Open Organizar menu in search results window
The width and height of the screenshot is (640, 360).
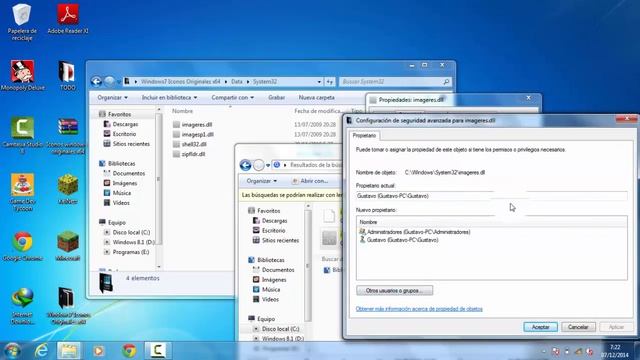click(262, 181)
